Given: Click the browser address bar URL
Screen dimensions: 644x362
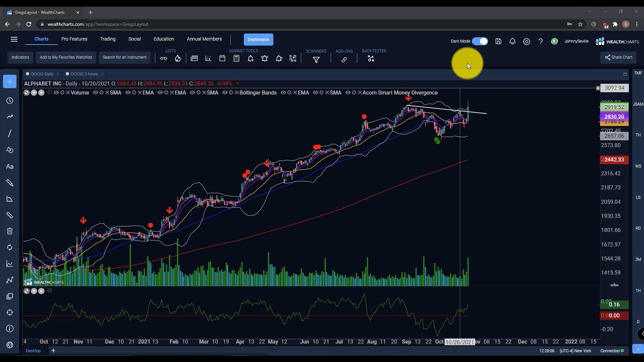Looking at the screenshot, I should point(98,24).
